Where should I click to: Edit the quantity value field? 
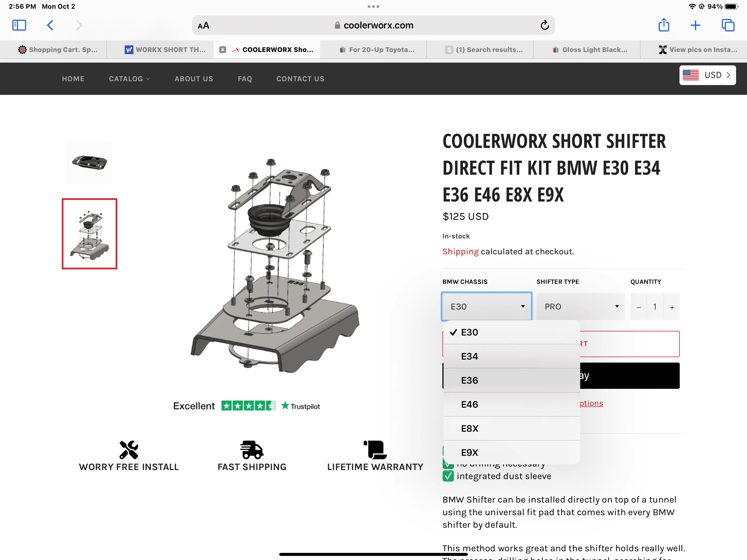pyautogui.click(x=655, y=307)
